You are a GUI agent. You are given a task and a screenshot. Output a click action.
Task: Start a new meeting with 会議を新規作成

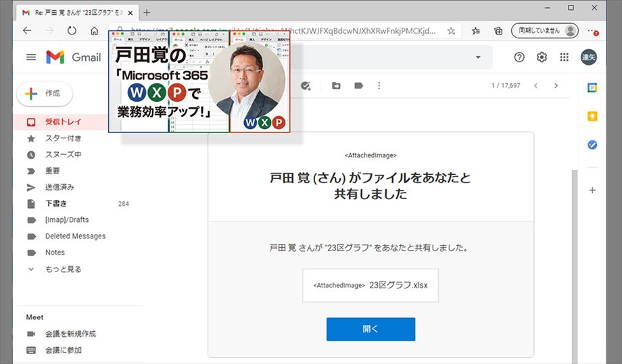pos(70,334)
